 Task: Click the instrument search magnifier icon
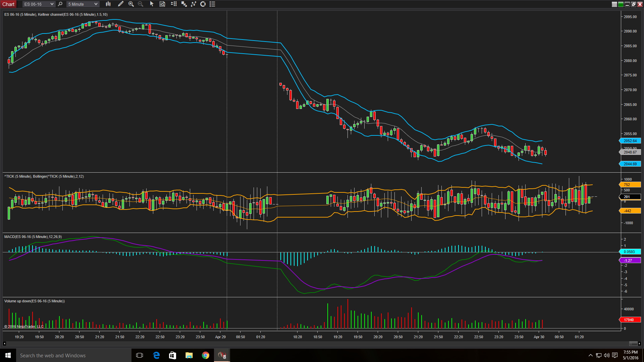[x=60, y=4]
